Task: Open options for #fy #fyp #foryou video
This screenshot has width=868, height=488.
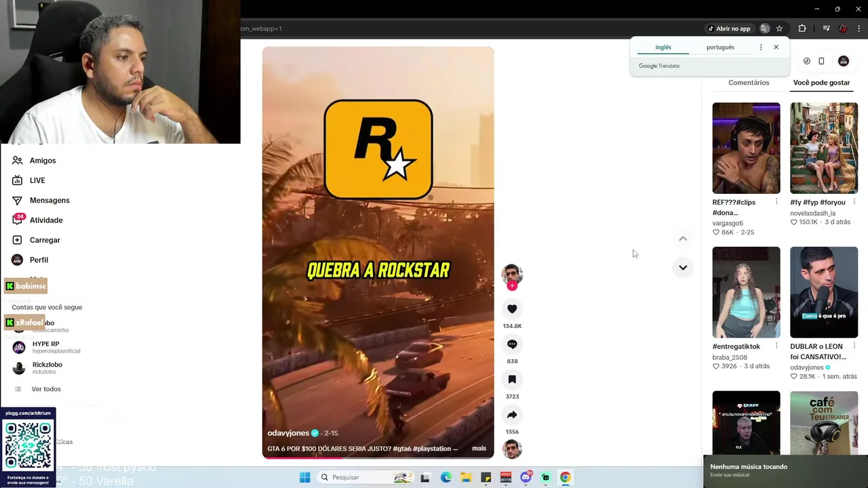Action: pyautogui.click(x=854, y=202)
